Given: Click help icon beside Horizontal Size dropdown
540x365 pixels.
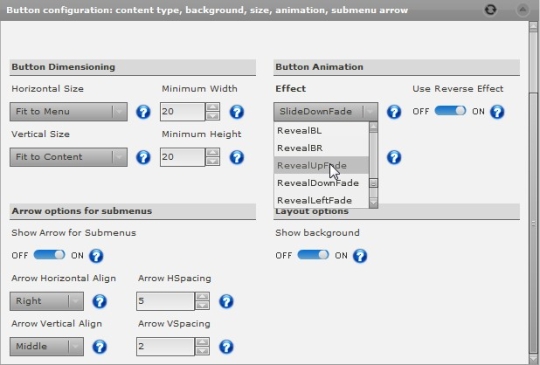Looking at the screenshot, I should [143, 112].
